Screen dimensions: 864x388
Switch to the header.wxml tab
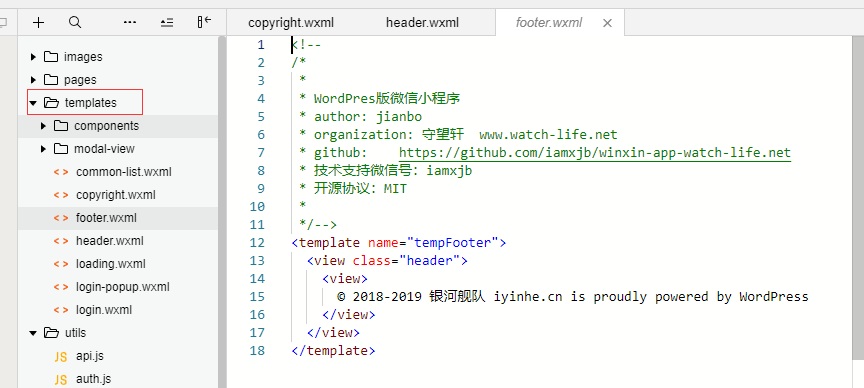click(422, 23)
